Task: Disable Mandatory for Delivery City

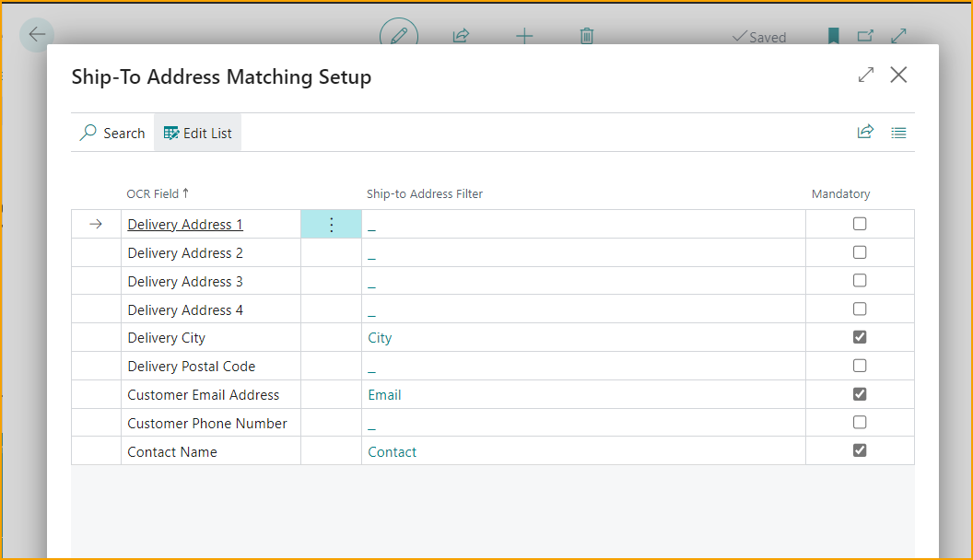Action: click(860, 336)
